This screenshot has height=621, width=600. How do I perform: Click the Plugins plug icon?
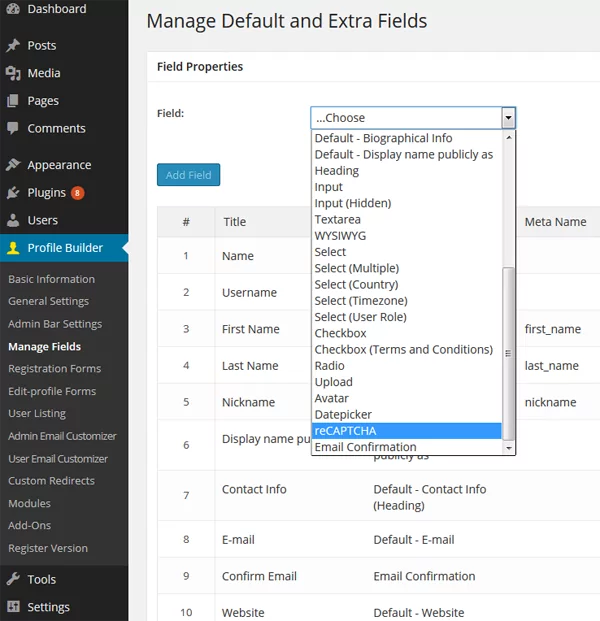click(13, 192)
